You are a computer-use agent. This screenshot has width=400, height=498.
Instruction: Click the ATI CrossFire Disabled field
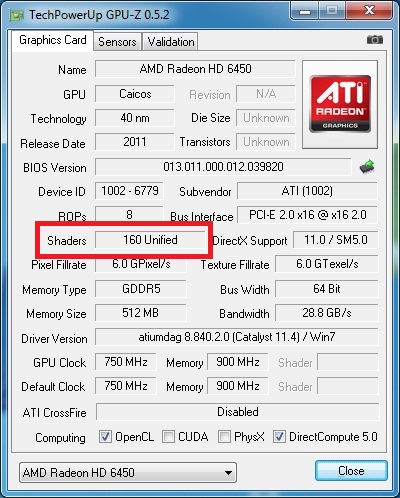237,412
